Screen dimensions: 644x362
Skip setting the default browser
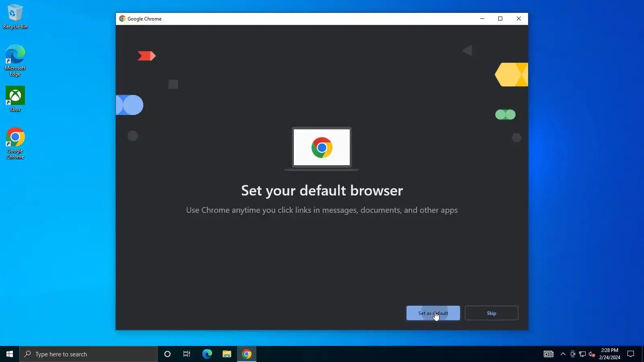(491, 313)
